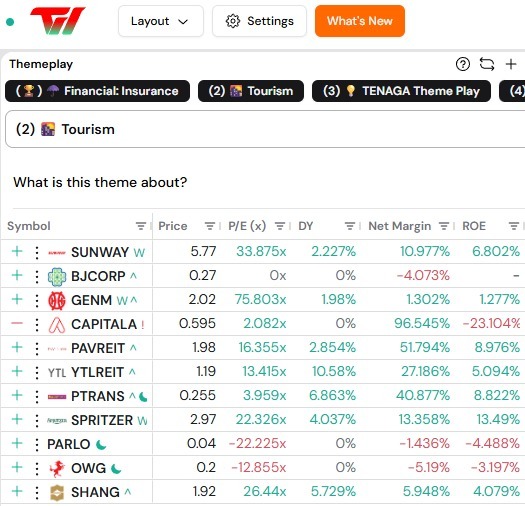
Task: Open the Layout dropdown
Action: 161,21
